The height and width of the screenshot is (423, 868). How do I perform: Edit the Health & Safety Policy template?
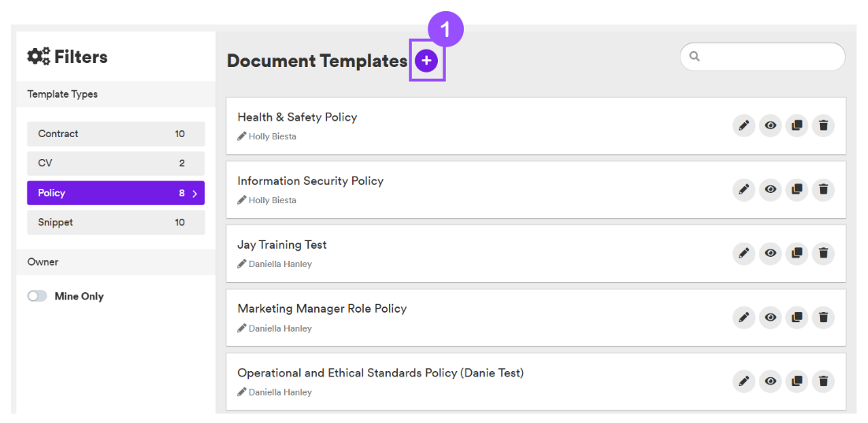[744, 126]
